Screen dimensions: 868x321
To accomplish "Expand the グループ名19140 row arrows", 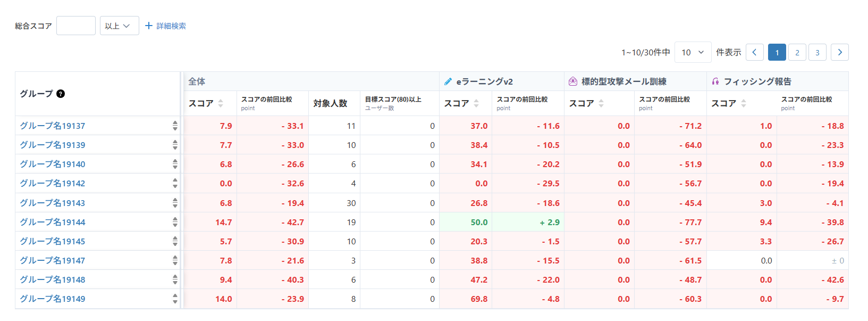I will point(175,164).
